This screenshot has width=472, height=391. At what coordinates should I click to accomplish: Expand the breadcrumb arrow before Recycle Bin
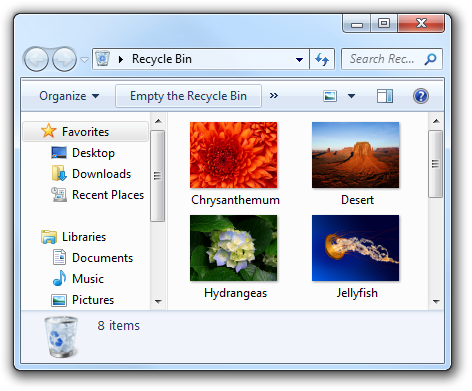point(121,59)
